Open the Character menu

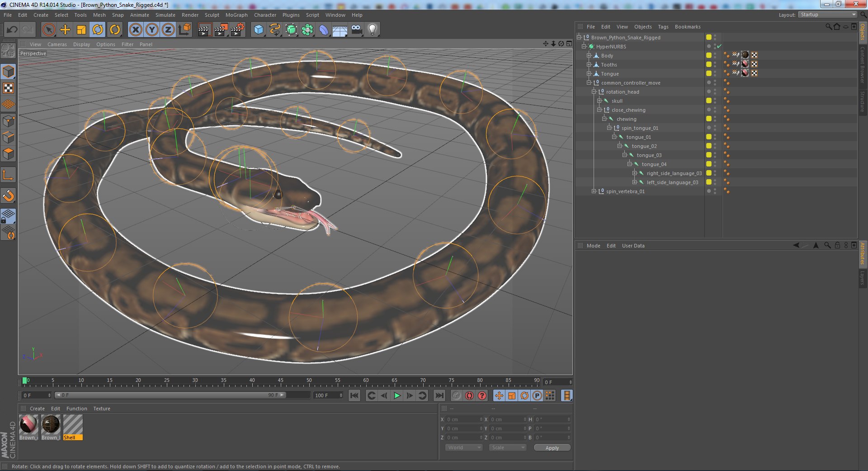tap(265, 15)
